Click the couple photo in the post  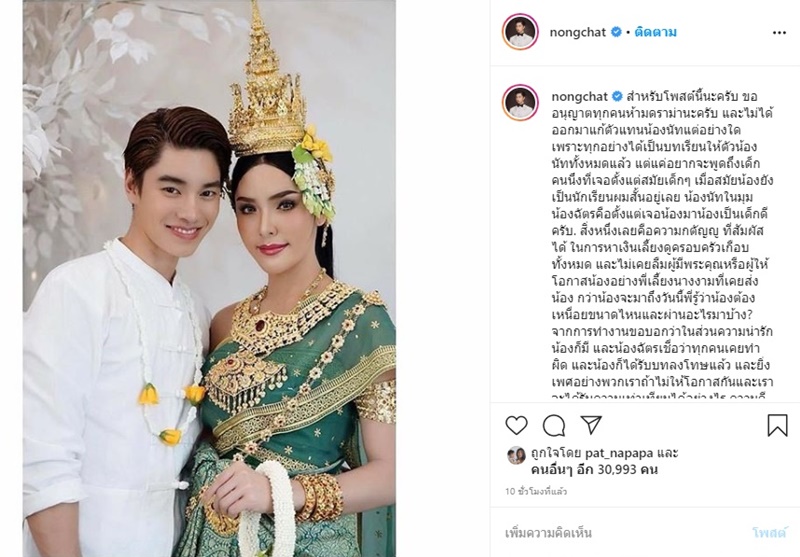(x=209, y=278)
